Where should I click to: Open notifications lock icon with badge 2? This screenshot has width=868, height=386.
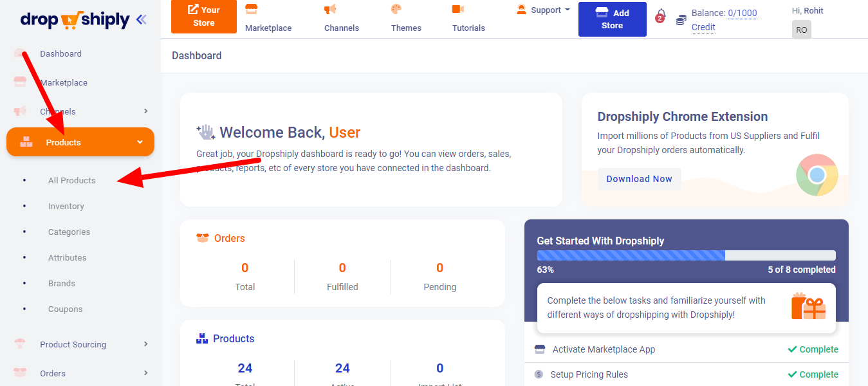[660, 15]
